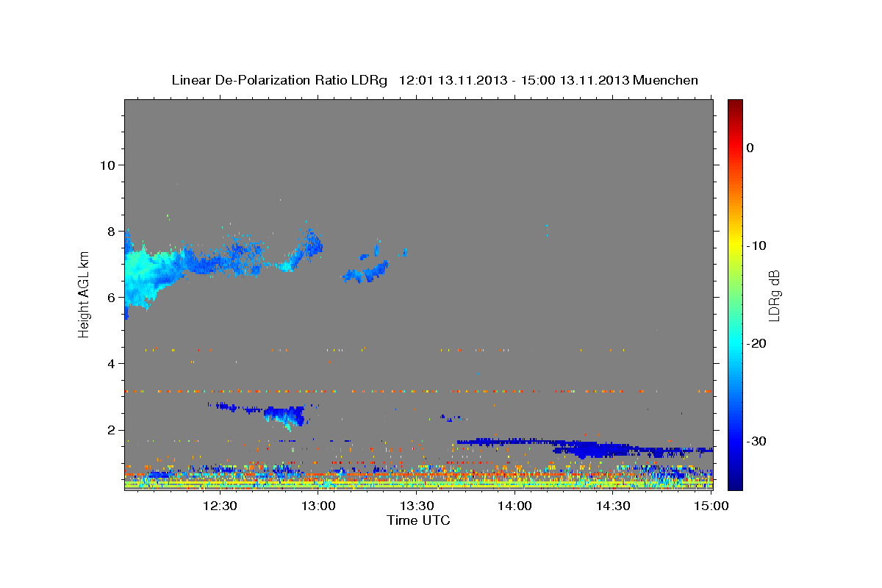
Task: Click the 'Height AGL km' axis label
Action: (85, 294)
